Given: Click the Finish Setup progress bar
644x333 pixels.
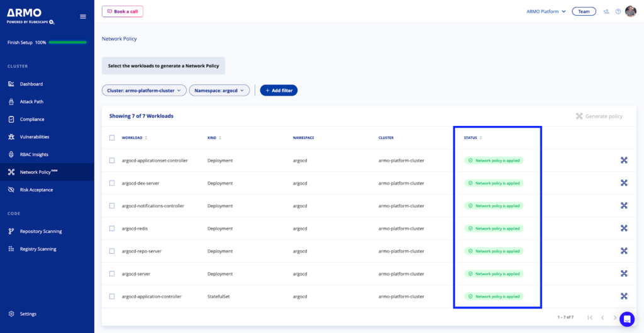Looking at the screenshot, I should (x=67, y=42).
